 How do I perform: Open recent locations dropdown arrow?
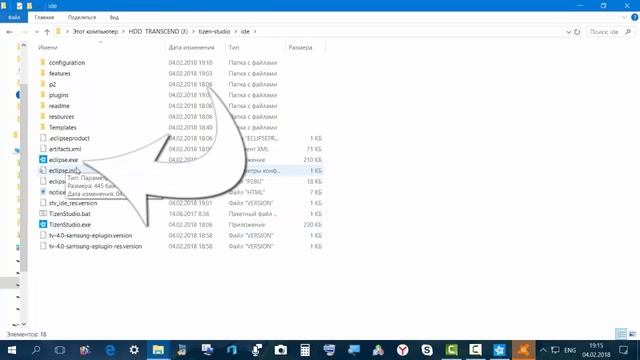click(x=37, y=32)
